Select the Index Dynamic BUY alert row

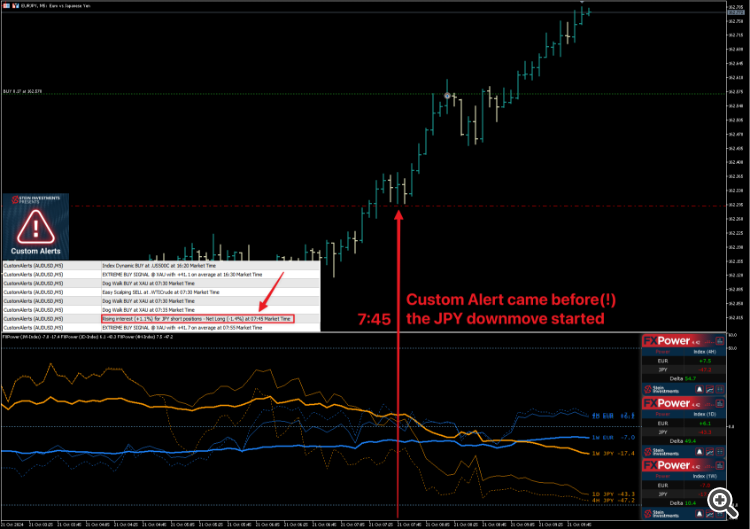tap(161, 265)
